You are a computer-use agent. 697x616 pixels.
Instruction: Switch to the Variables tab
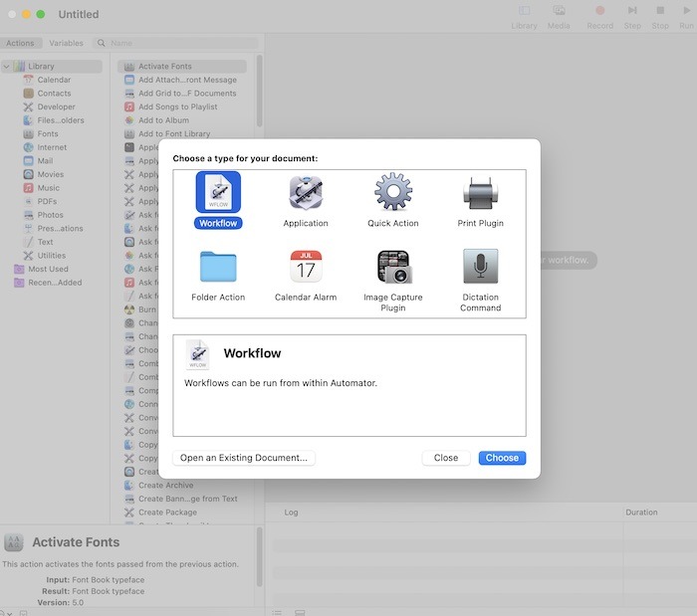tap(67, 43)
